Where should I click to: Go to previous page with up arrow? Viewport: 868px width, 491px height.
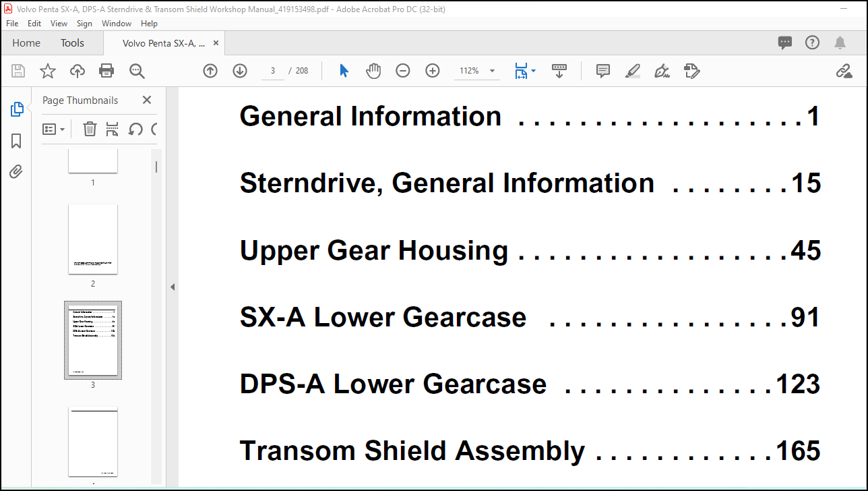pos(210,71)
